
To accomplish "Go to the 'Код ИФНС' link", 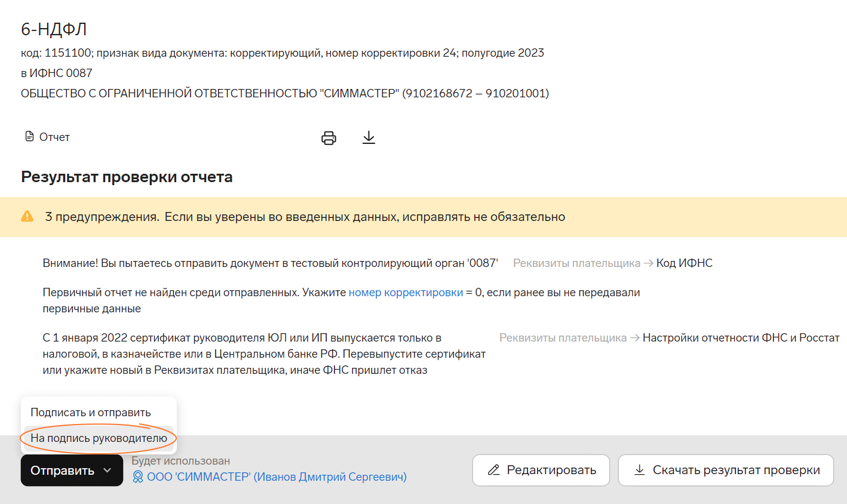I will pos(684,263).
